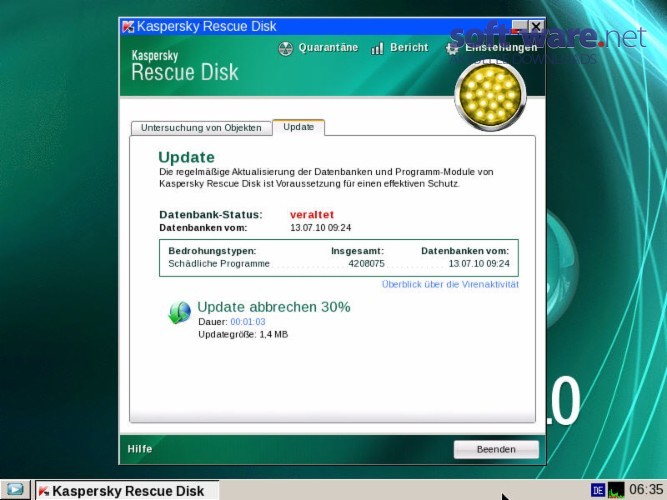Image resolution: width=667 pixels, height=500 pixels.
Task: Click 'Schädliche Programme' row label
Action: [x=219, y=264]
